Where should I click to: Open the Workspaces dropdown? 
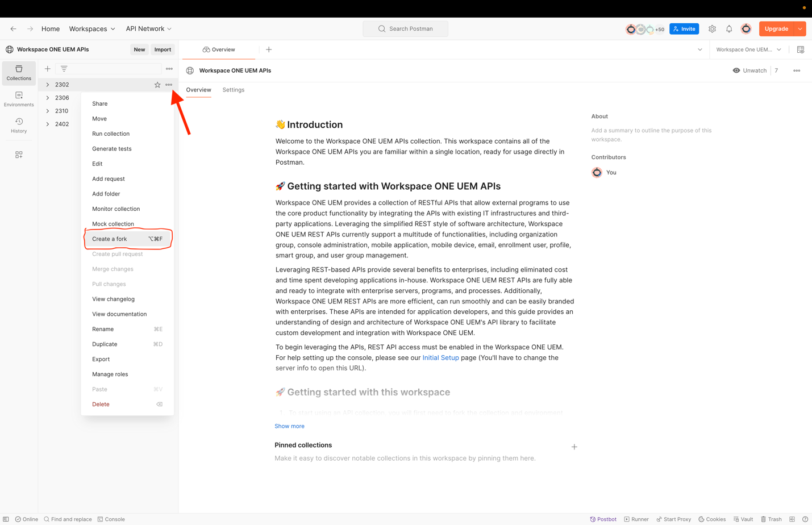(92, 28)
